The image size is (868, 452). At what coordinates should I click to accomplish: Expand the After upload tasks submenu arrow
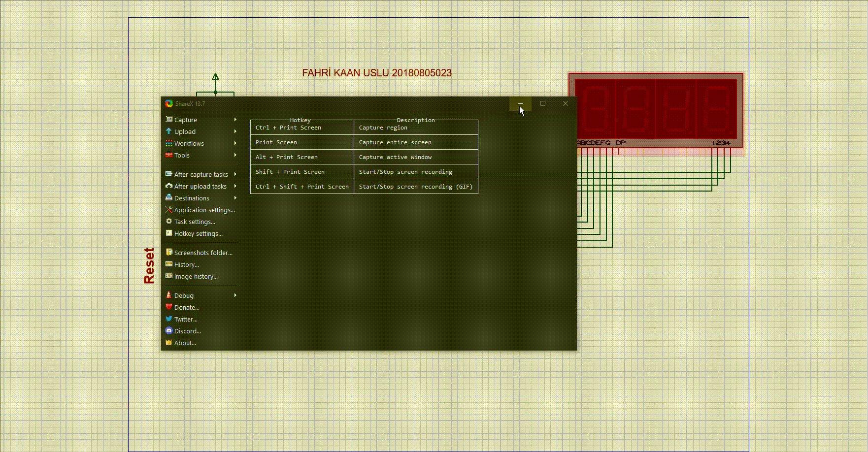point(235,186)
